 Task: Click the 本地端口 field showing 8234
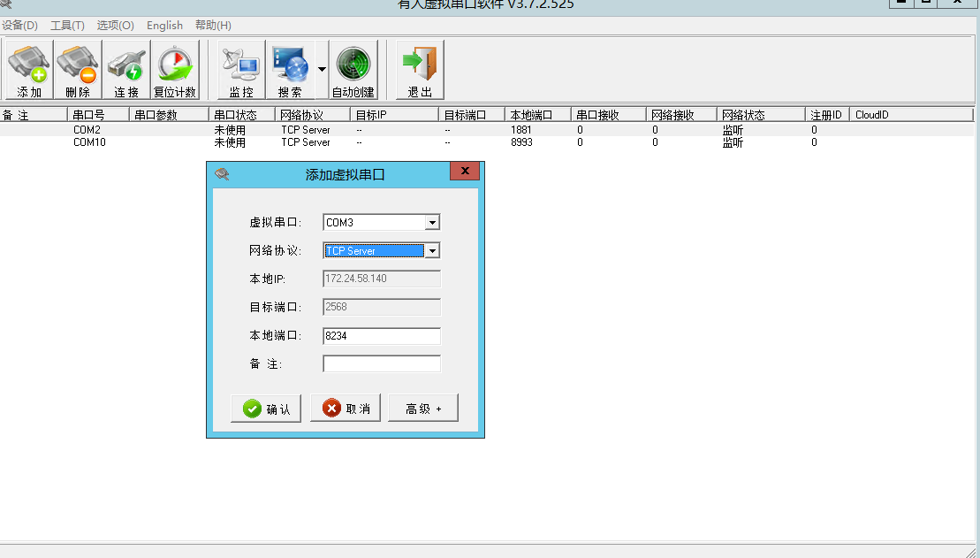click(x=381, y=336)
